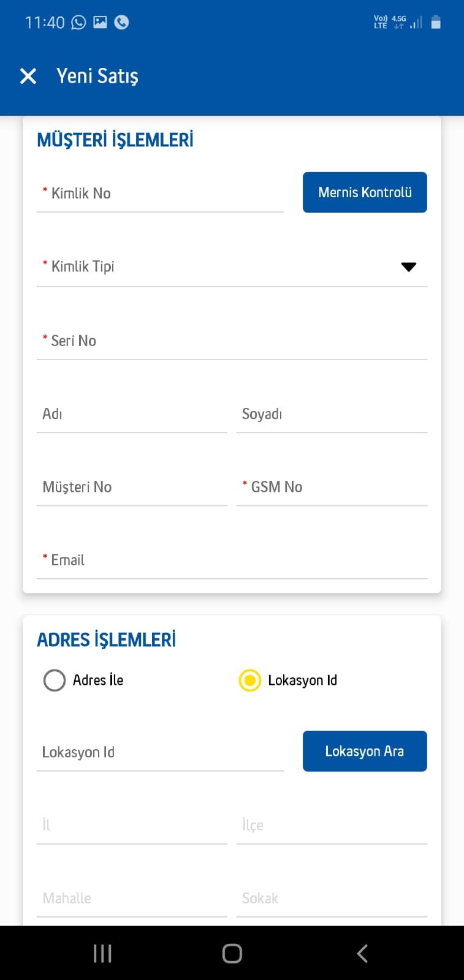
Task: Click the Mernis Kontrolü button
Action: coord(365,192)
